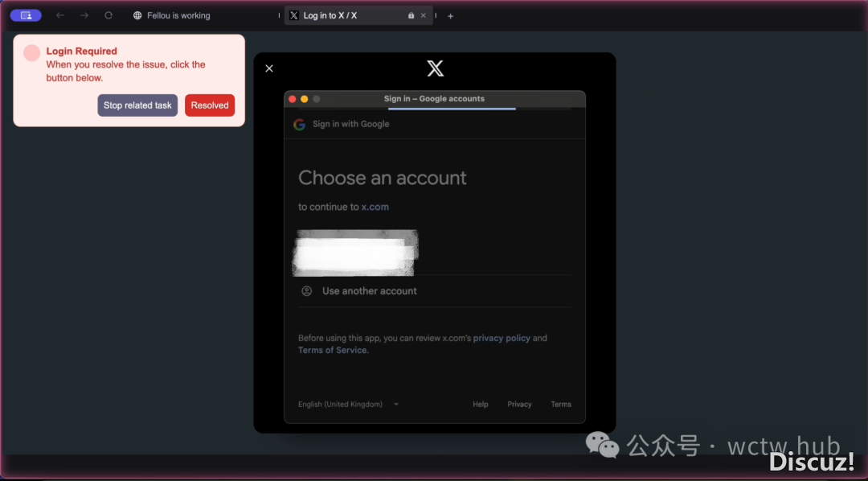Click the X favicon on the login tab

click(294, 15)
